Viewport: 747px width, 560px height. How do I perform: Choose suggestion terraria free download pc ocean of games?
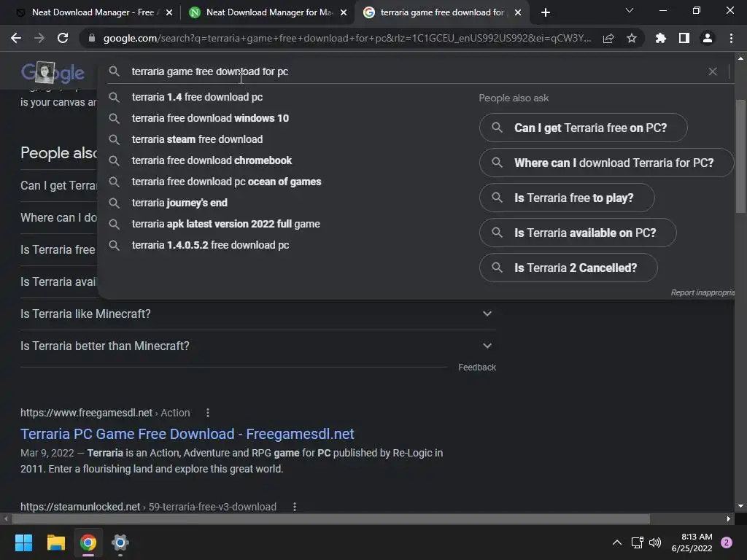[x=226, y=182]
